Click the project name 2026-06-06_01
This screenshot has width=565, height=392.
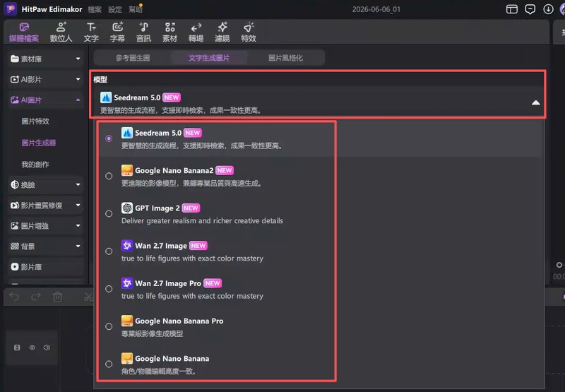coord(376,9)
